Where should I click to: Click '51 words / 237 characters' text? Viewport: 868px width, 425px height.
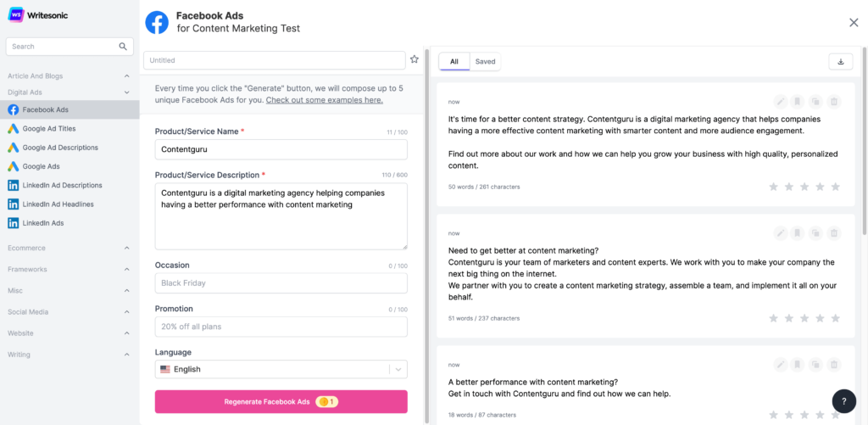click(484, 318)
